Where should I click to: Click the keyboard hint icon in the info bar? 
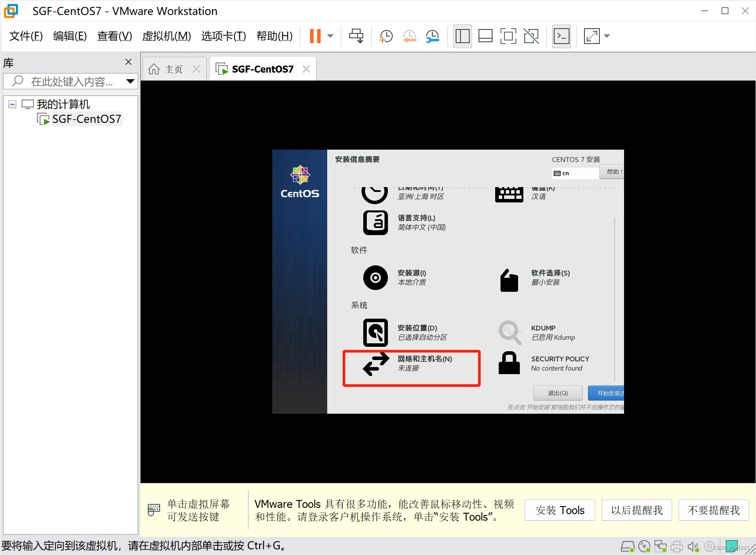point(153,510)
